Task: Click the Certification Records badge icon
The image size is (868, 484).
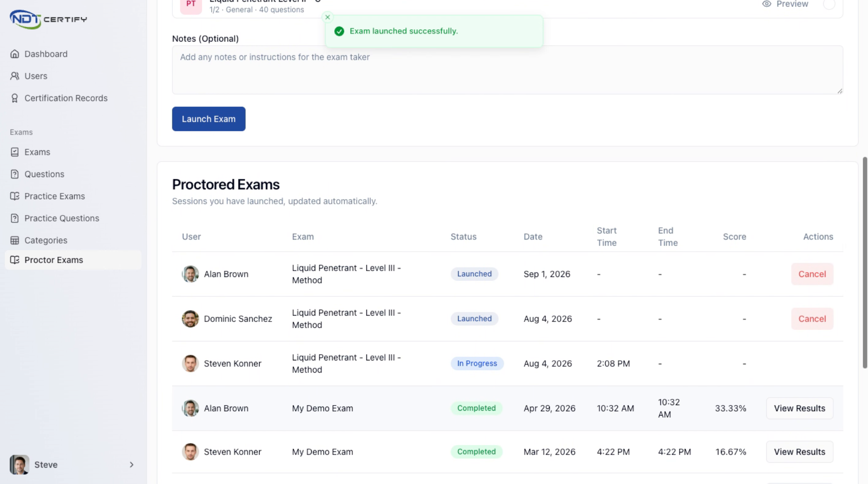Action: pos(15,98)
